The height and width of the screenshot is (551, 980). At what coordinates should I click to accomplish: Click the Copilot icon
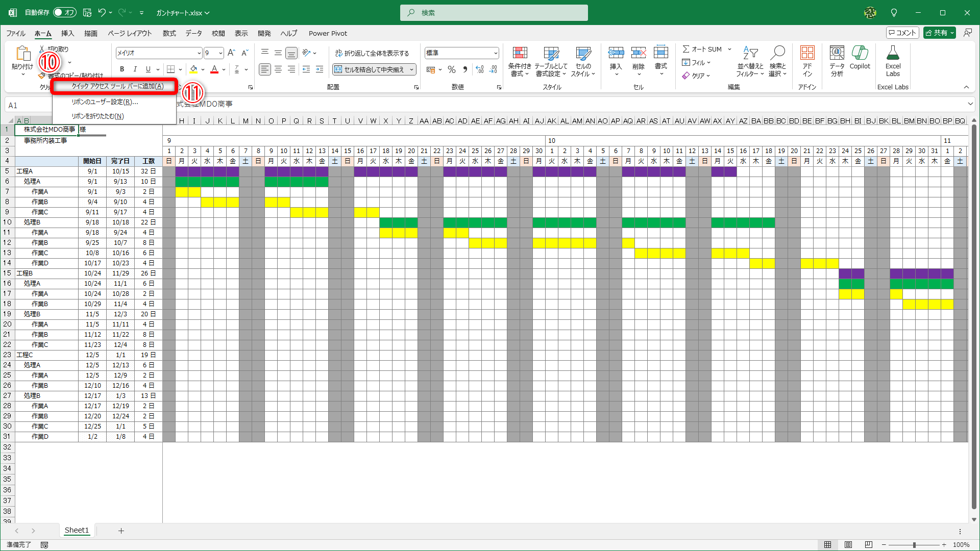click(x=860, y=57)
